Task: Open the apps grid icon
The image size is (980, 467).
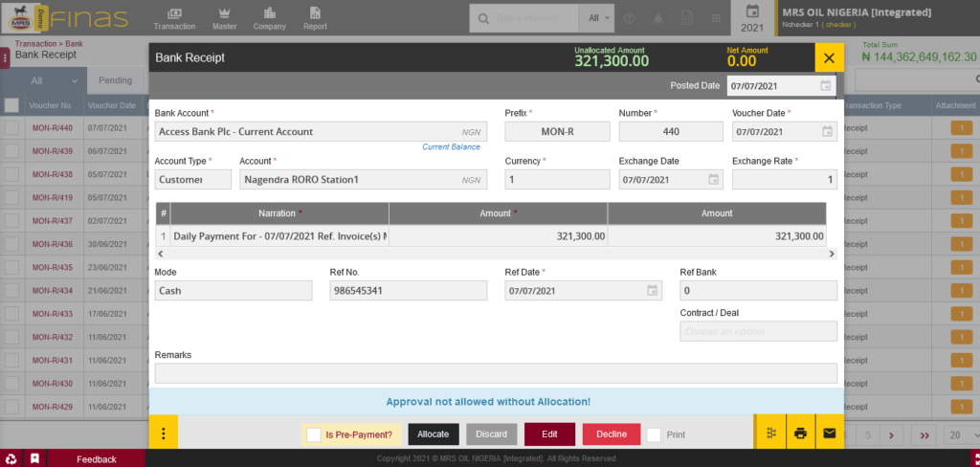Action: click(716, 19)
